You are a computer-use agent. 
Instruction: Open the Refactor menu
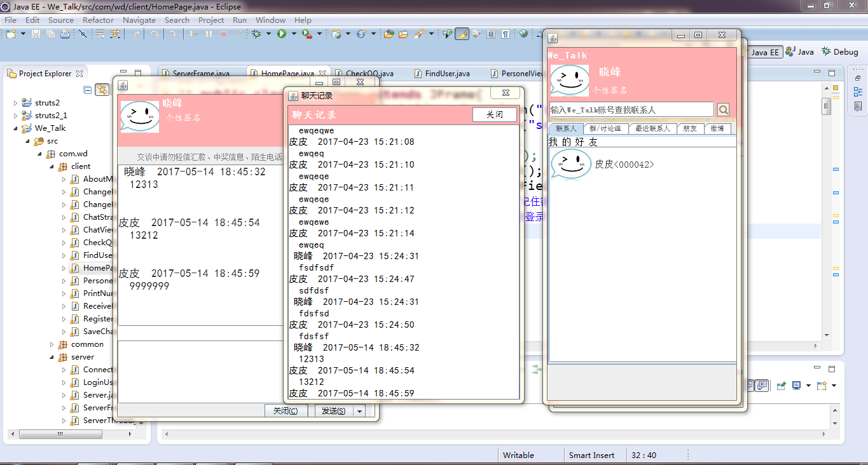pos(98,20)
